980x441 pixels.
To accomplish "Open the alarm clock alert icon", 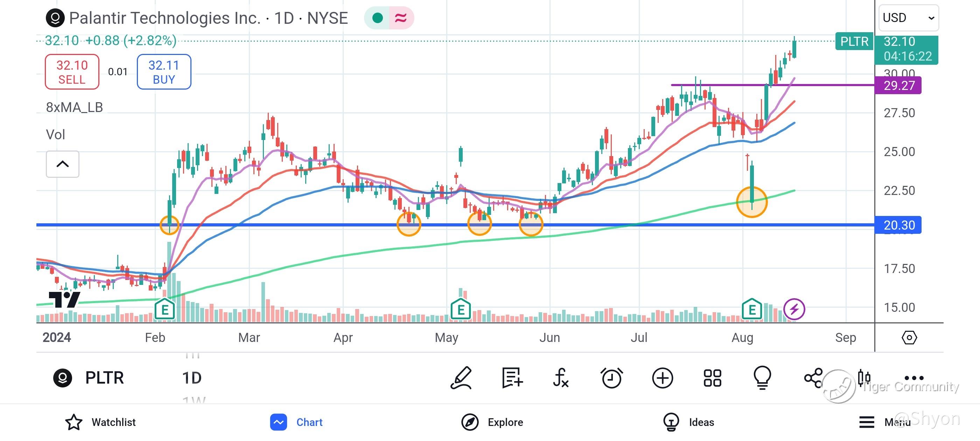I will click(x=612, y=378).
